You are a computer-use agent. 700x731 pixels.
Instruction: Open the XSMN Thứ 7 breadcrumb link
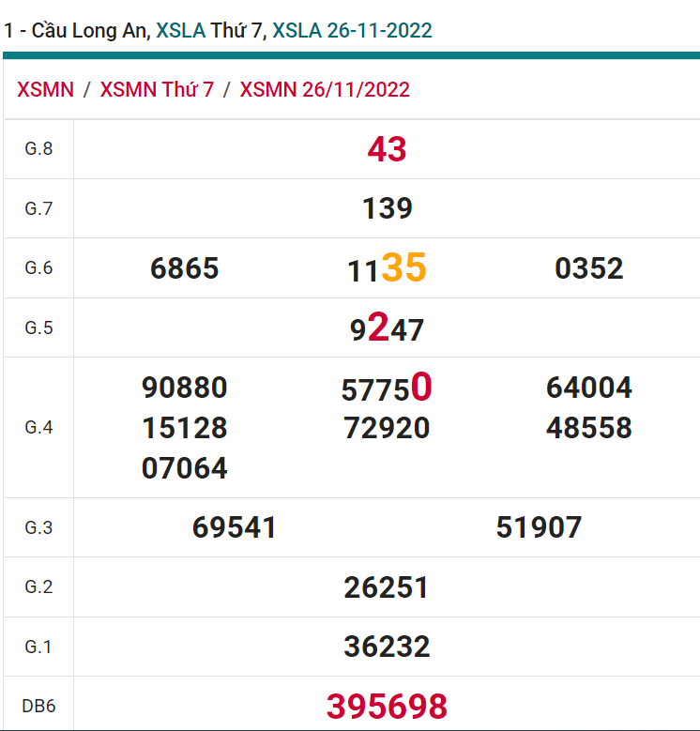(x=157, y=90)
